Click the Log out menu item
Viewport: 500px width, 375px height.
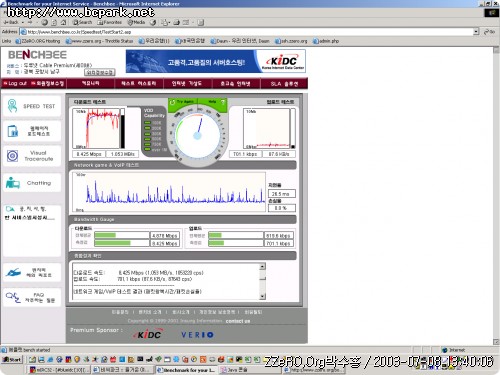pyautogui.click(x=15, y=83)
